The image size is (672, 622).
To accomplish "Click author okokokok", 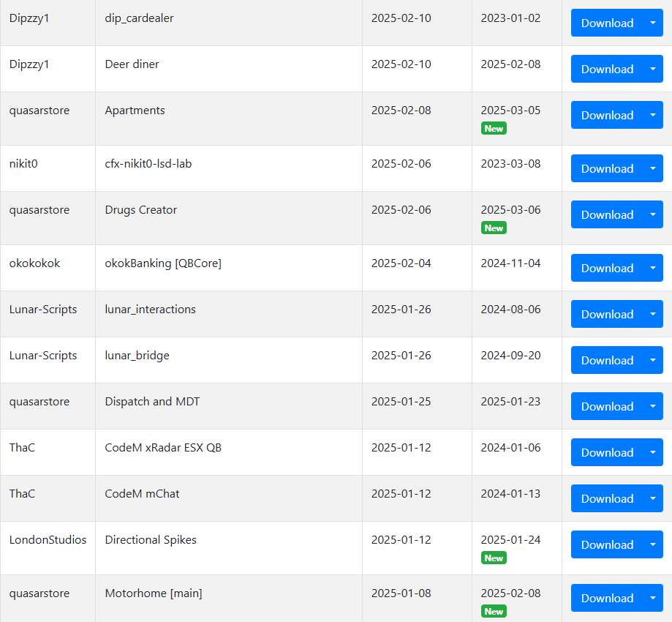I will click(34, 263).
